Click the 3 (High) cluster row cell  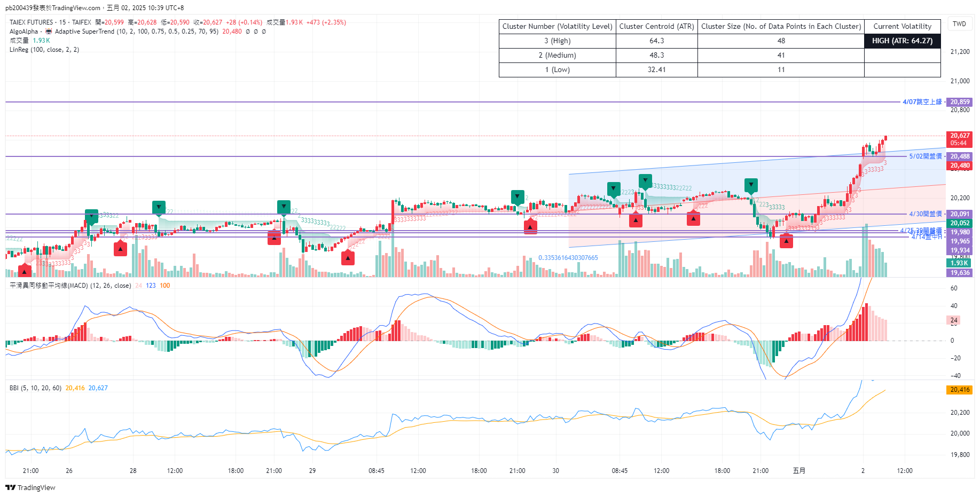pos(558,41)
